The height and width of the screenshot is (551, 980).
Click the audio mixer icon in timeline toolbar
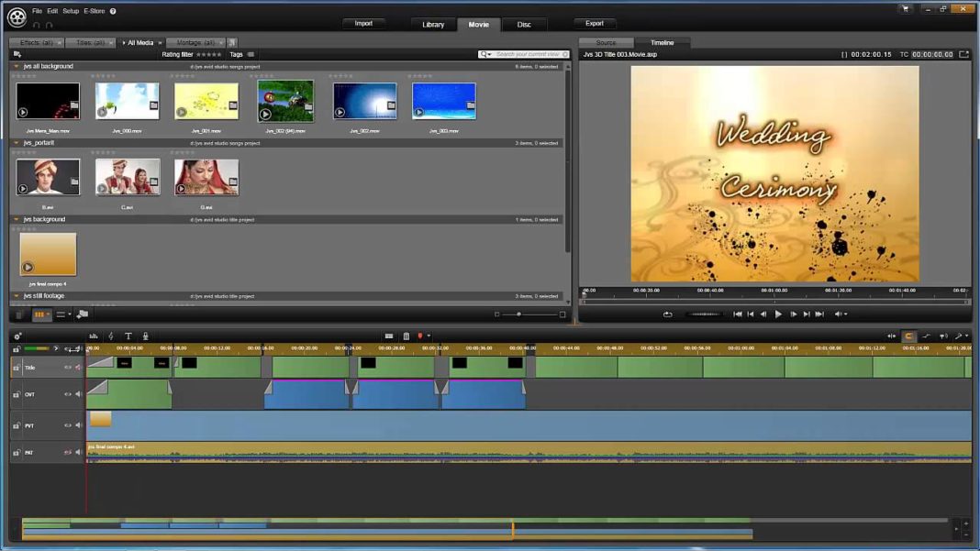coord(94,336)
